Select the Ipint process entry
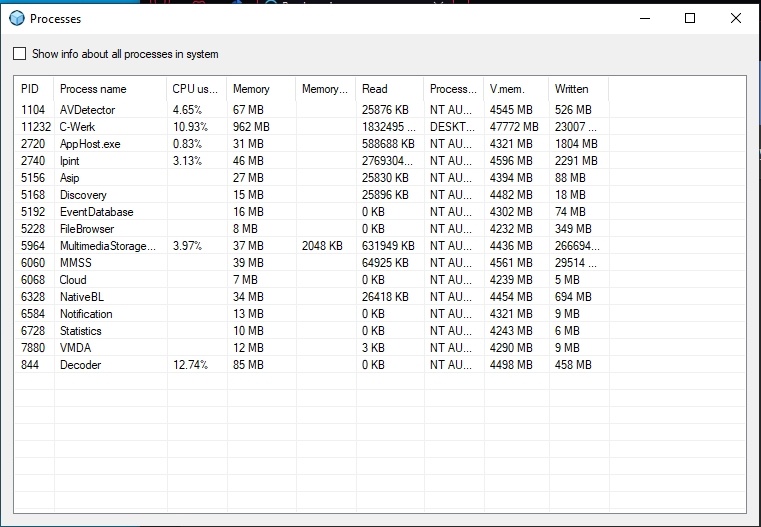761x527 pixels. coord(70,161)
